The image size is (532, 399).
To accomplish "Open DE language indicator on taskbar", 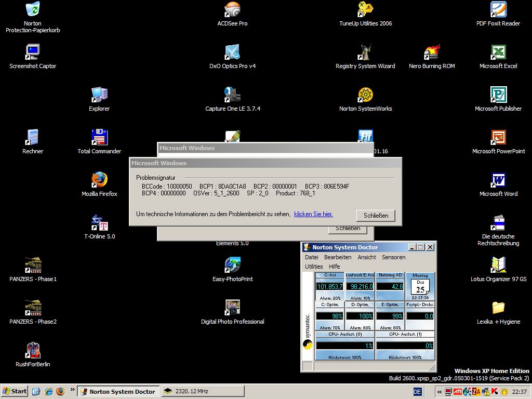I will pyautogui.click(x=417, y=392).
